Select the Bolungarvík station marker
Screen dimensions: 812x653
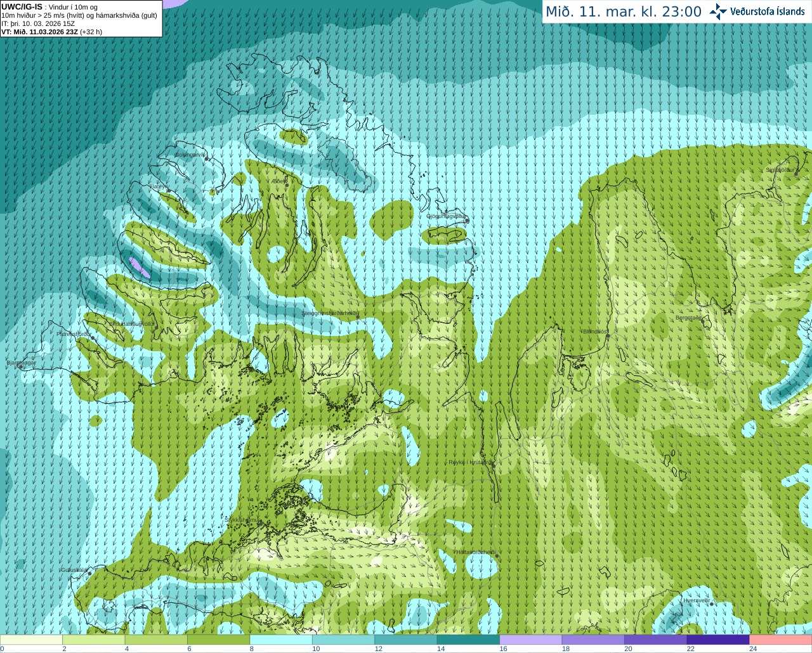207,158
